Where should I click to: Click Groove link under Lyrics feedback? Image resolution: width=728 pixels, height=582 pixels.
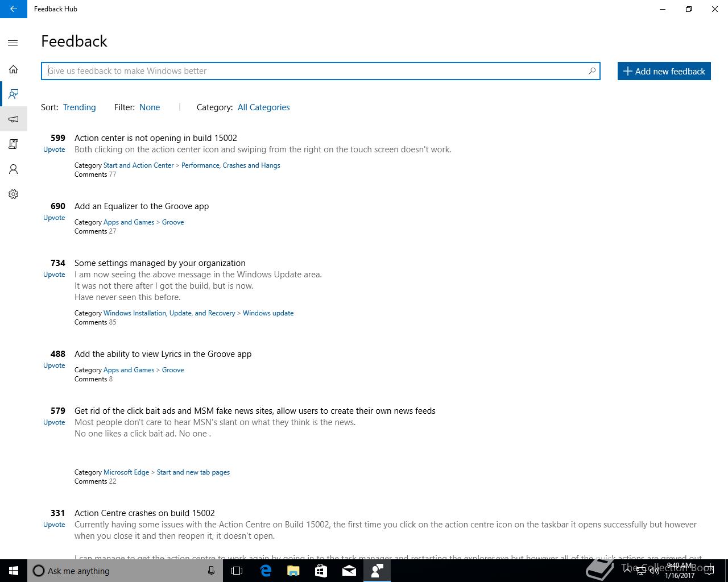(173, 370)
